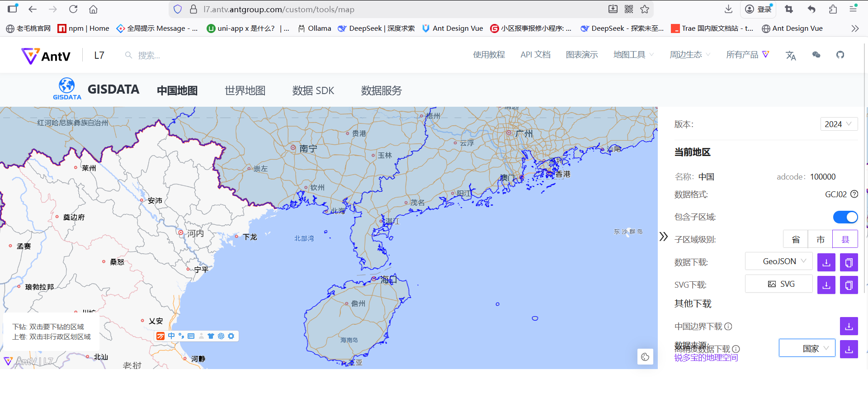Image resolution: width=868 pixels, height=398 pixels.
Task: Copy GeoJSON data with copy icon
Action: point(849,262)
